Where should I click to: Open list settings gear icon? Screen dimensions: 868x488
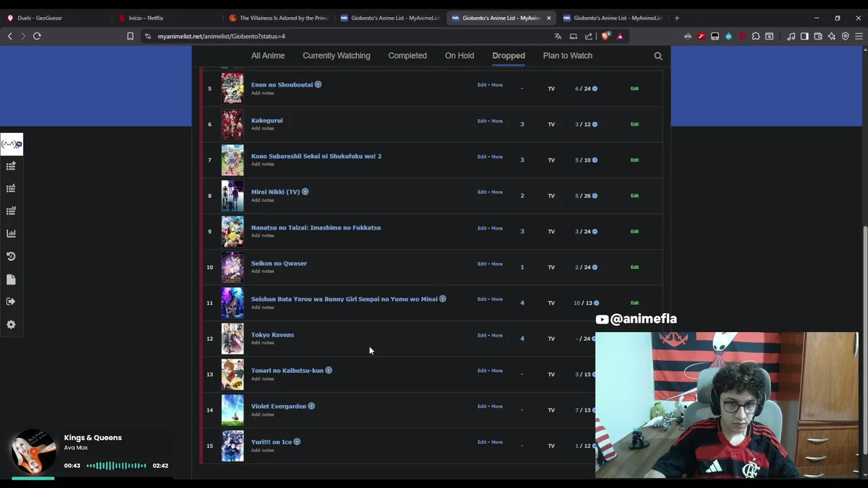pos(11,325)
